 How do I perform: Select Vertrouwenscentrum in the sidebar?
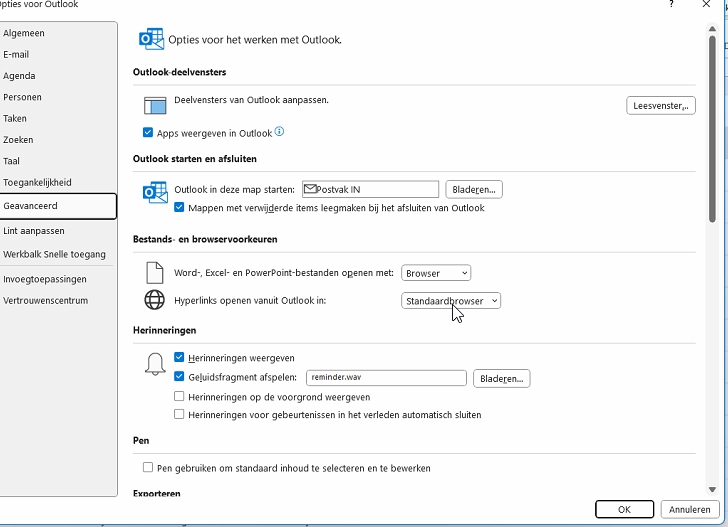[45, 301]
